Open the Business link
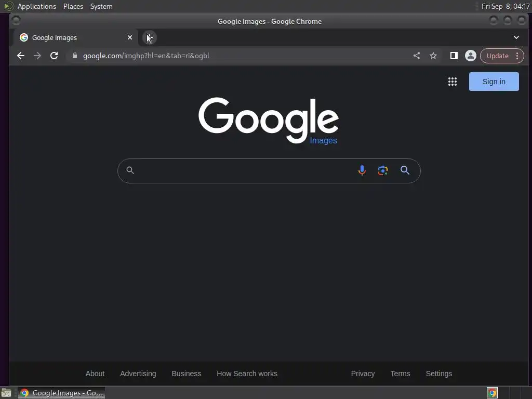Image resolution: width=532 pixels, height=399 pixels. pyautogui.click(x=187, y=374)
